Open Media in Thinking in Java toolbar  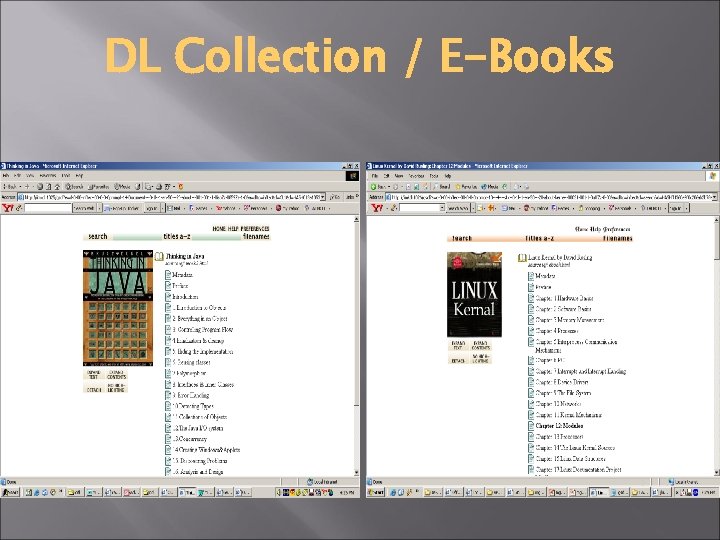[122, 186]
